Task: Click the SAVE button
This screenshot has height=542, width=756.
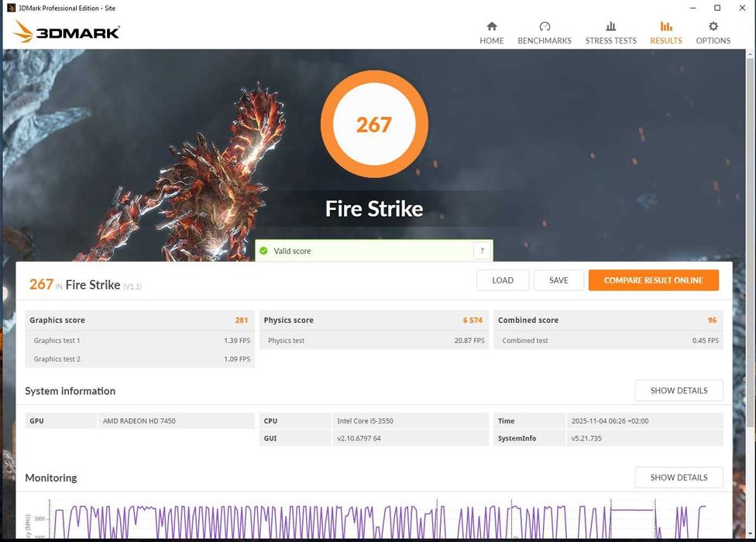Action: coord(558,280)
